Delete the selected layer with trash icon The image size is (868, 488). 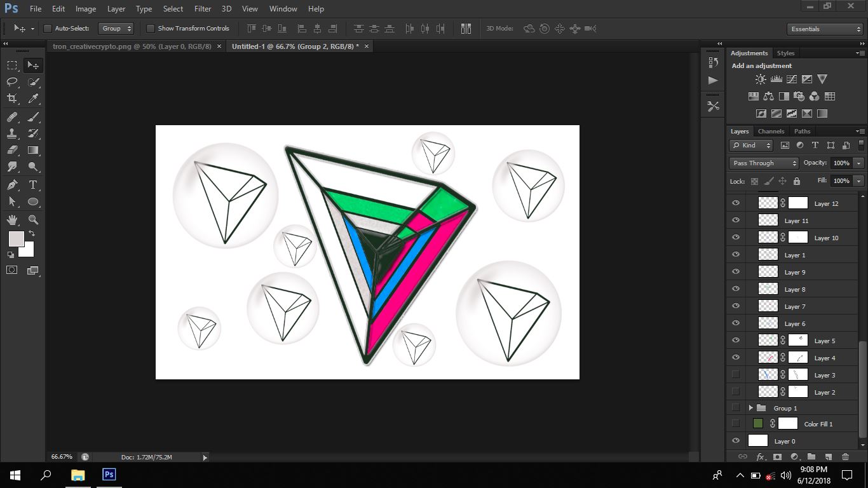(x=845, y=456)
